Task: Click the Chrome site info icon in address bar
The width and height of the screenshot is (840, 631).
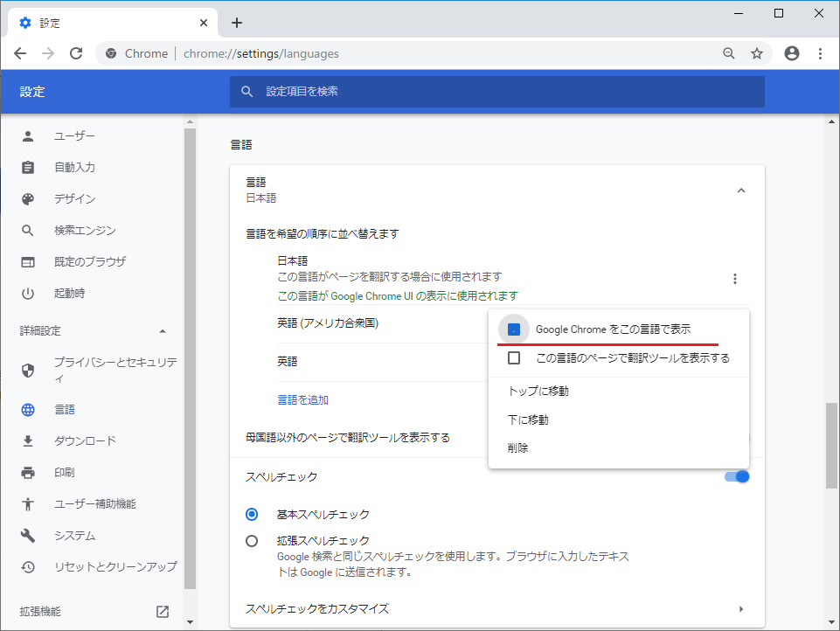Action: tap(111, 53)
